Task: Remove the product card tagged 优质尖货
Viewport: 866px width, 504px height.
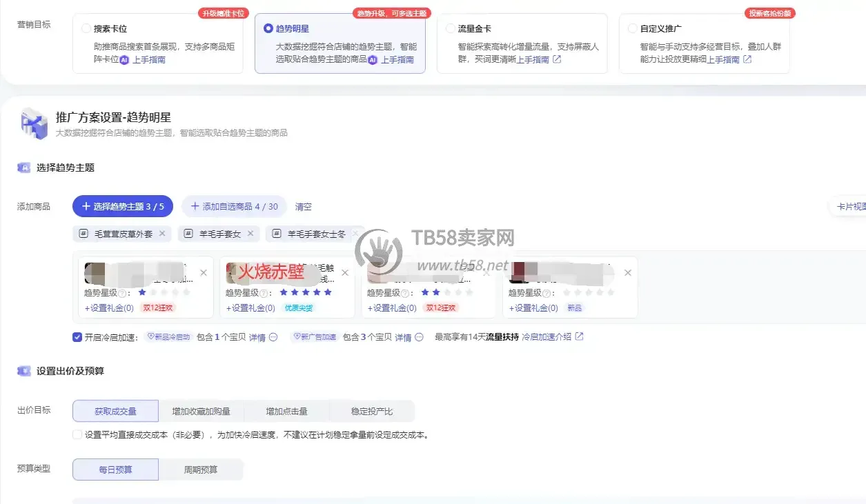Action: [x=345, y=273]
